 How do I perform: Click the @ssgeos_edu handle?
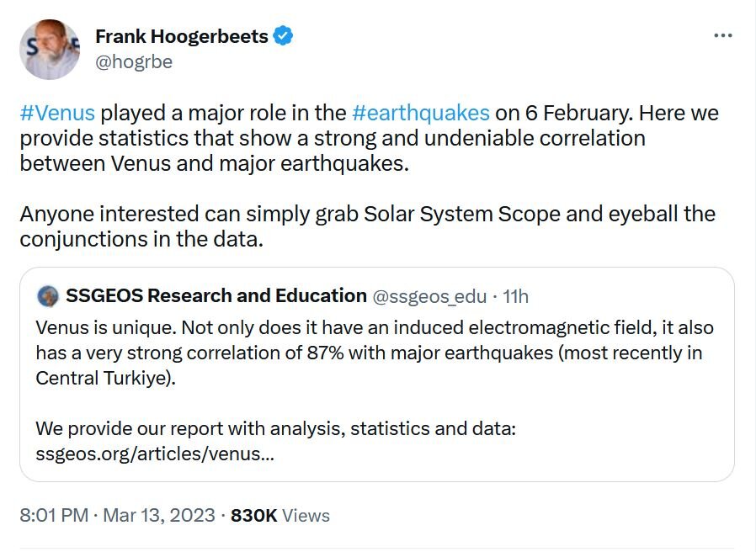point(429,296)
